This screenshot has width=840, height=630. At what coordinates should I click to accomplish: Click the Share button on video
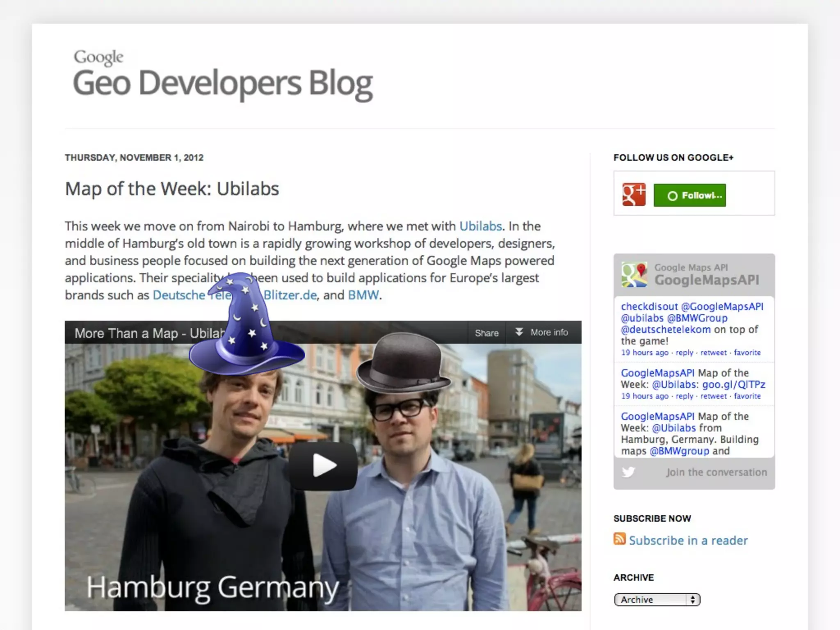point(486,333)
